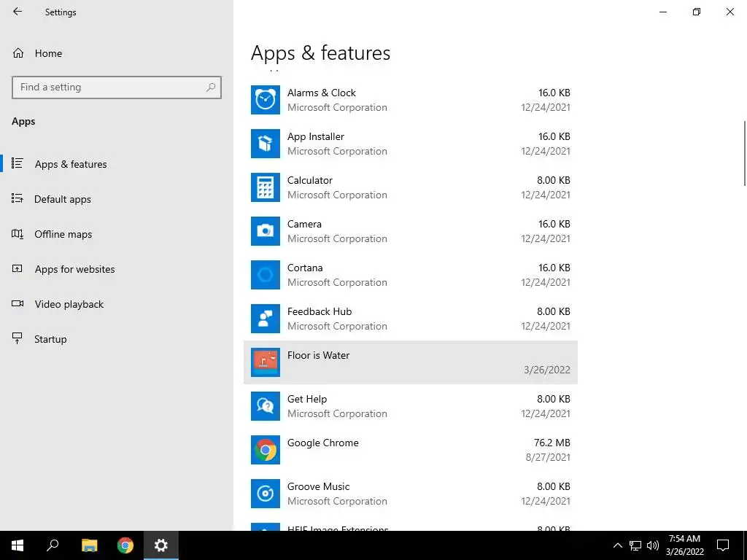
Task: Click the 8/27/2021 install date
Action: pyautogui.click(x=548, y=458)
